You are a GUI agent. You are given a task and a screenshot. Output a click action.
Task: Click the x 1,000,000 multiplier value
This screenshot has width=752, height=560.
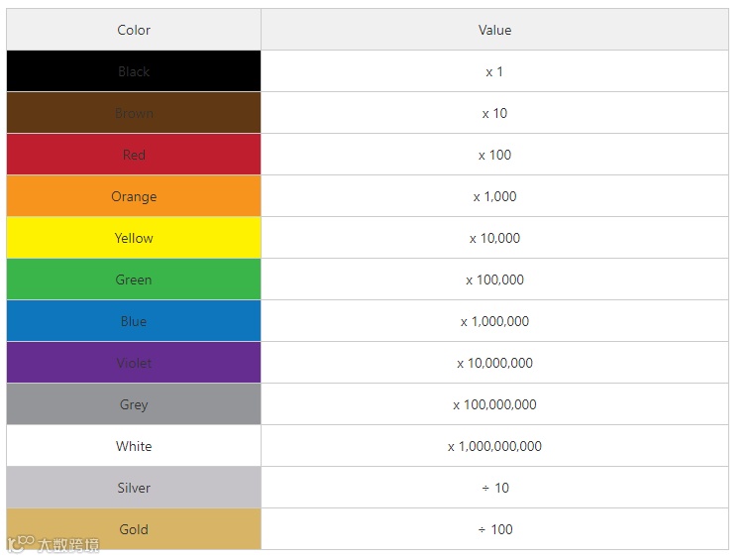pyautogui.click(x=495, y=321)
